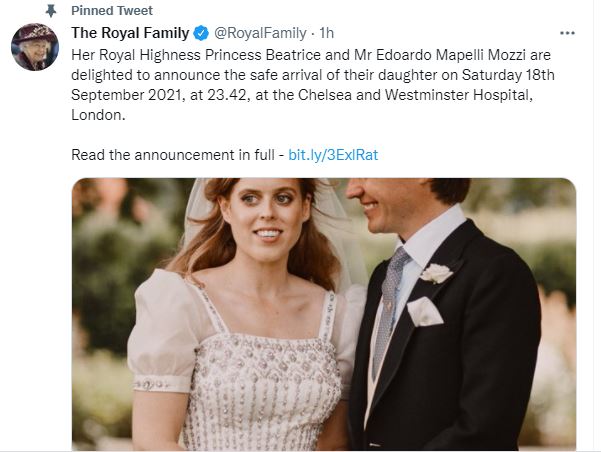Screen dimensions: 601x452
Task: Follow the bit.ly/3ExlRat link
Action: click(332, 155)
